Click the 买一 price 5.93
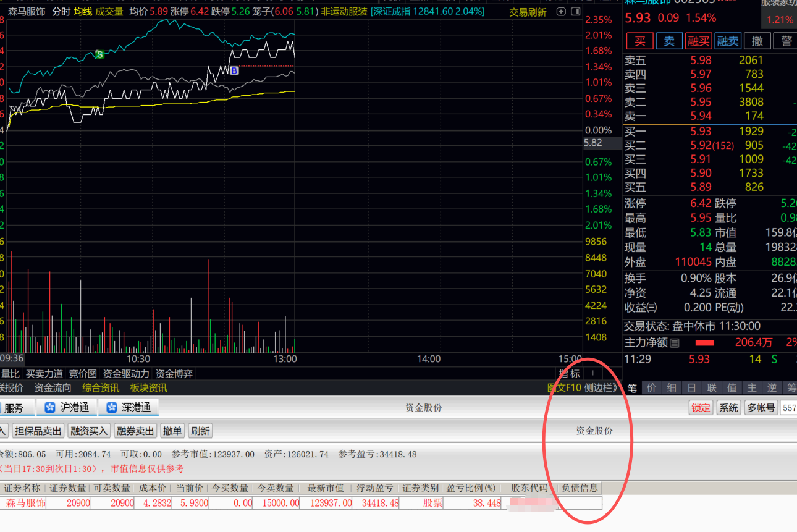The image size is (797, 532). click(x=701, y=131)
